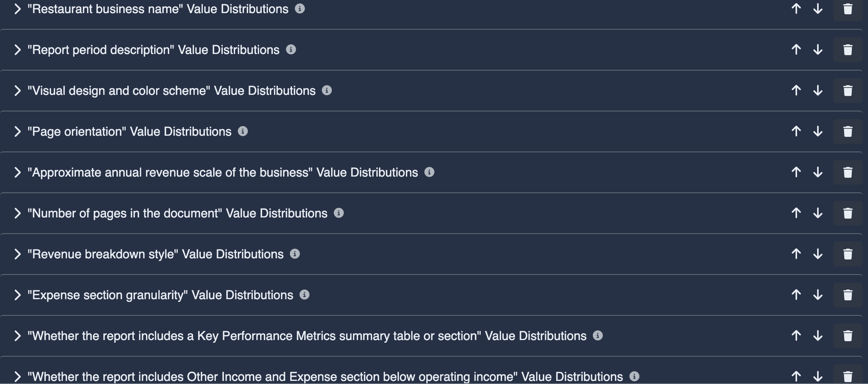This screenshot has width=868, height=384.
Task: Move the Key Performance Metrics row down
Action: pyautogui.click(x=818, y=336)
